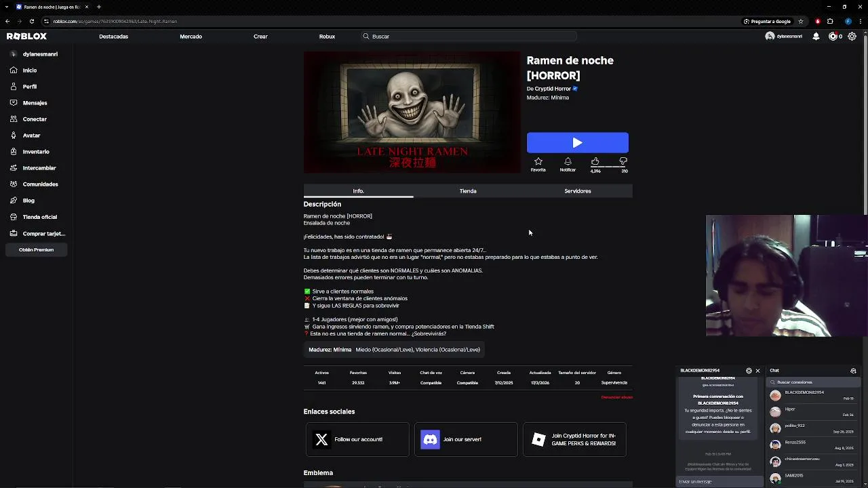Add the game to Favorita
This screenshot has height=488, width=868.
tap(538, 165)
